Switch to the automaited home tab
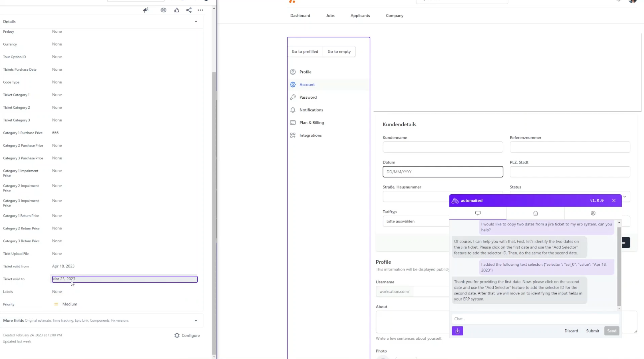This screenshot has width=644, height=359. pos(535,213)
